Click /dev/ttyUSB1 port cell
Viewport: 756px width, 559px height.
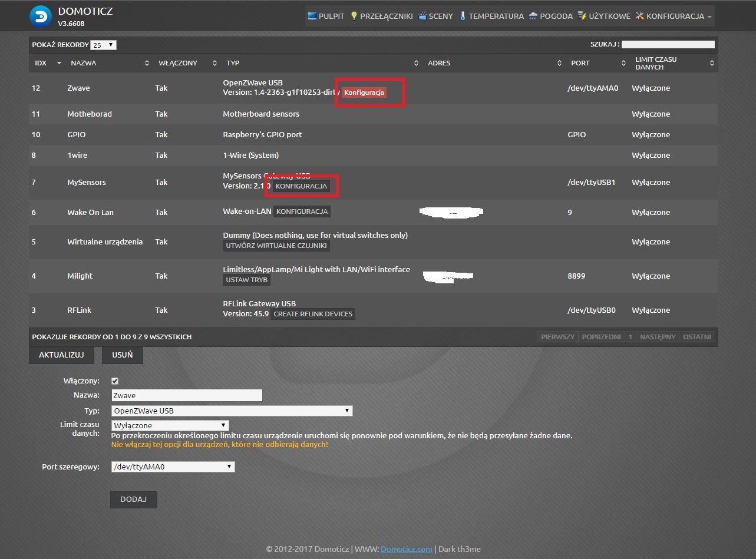592,182
